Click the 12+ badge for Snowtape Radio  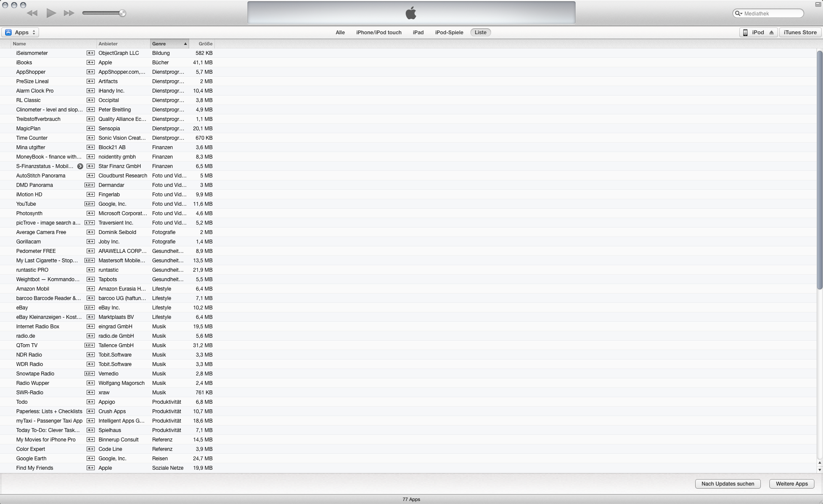(90, 374)
